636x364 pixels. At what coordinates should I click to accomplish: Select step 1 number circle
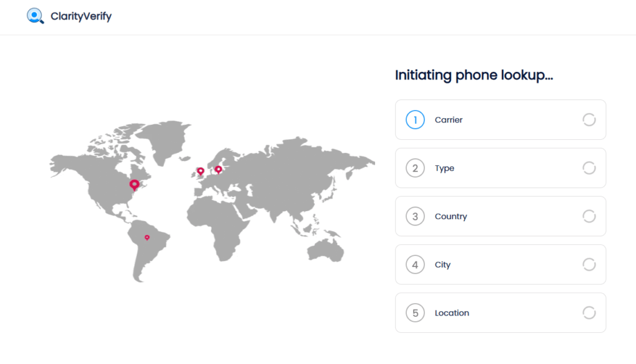click(x=415, y=120)
